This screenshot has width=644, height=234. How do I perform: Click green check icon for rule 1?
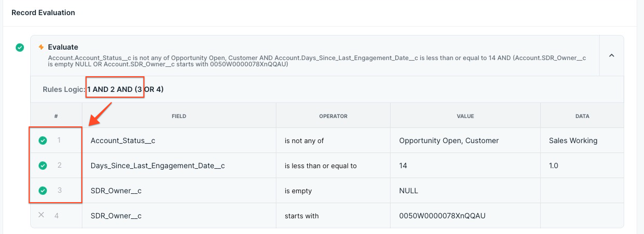tap(43, 141)
